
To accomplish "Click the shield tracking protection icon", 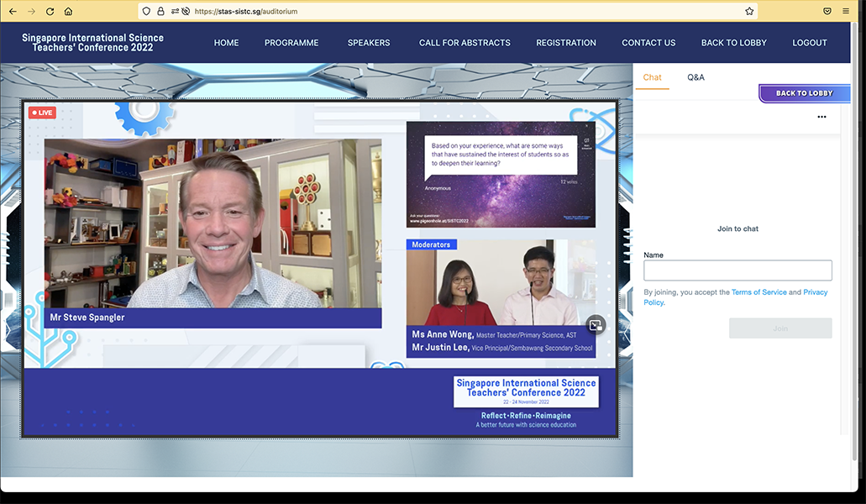I will pyautogui.click(x=146, y=11).
